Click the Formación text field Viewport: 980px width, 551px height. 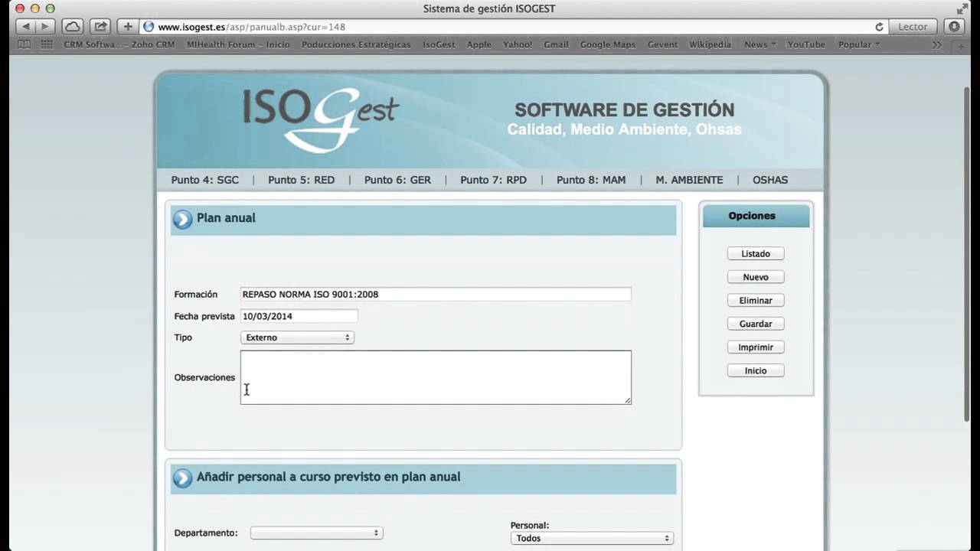coord(436,294)
